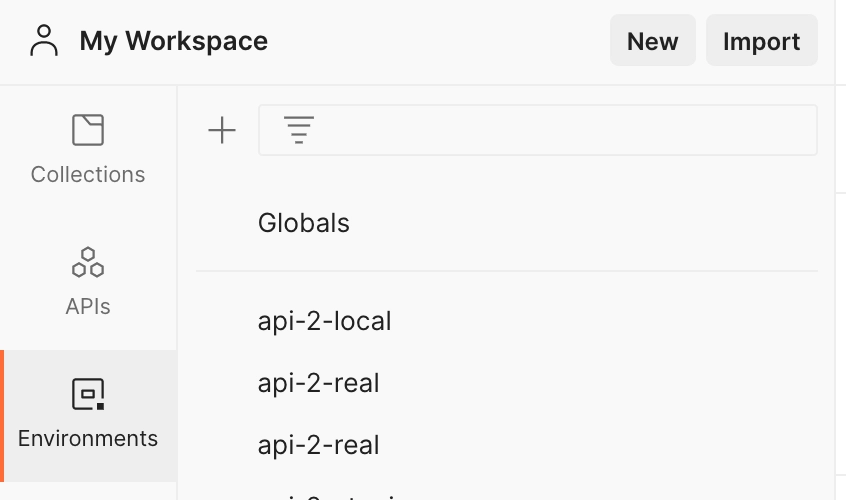Viewport: 846px width, 500px height.
Task: Open the Globals environment
Action: click(304, 222)
